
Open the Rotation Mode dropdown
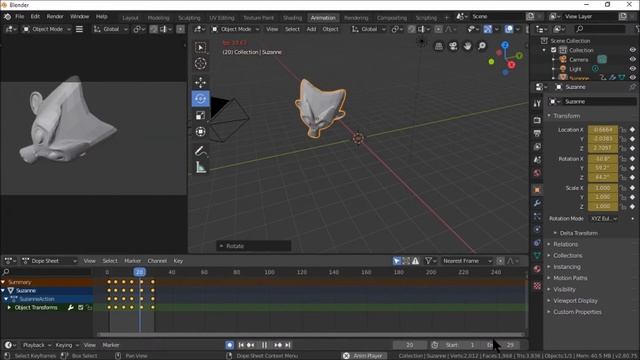tap(604, 219)
